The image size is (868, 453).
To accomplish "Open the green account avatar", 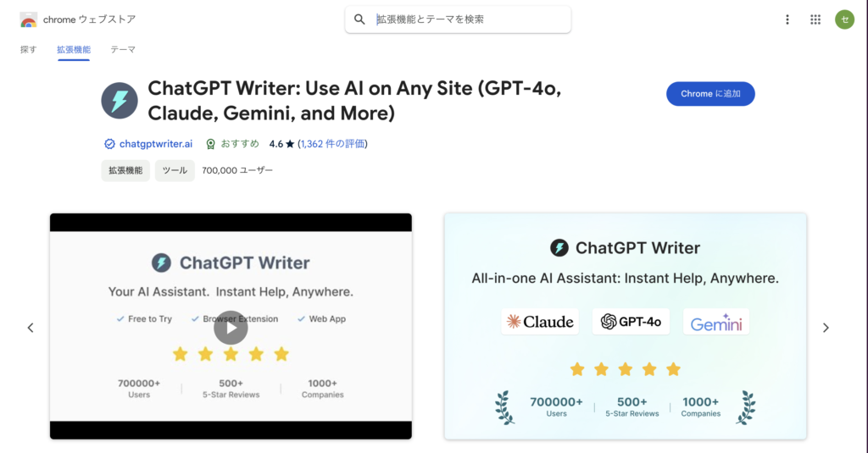I will coord(843,19).
